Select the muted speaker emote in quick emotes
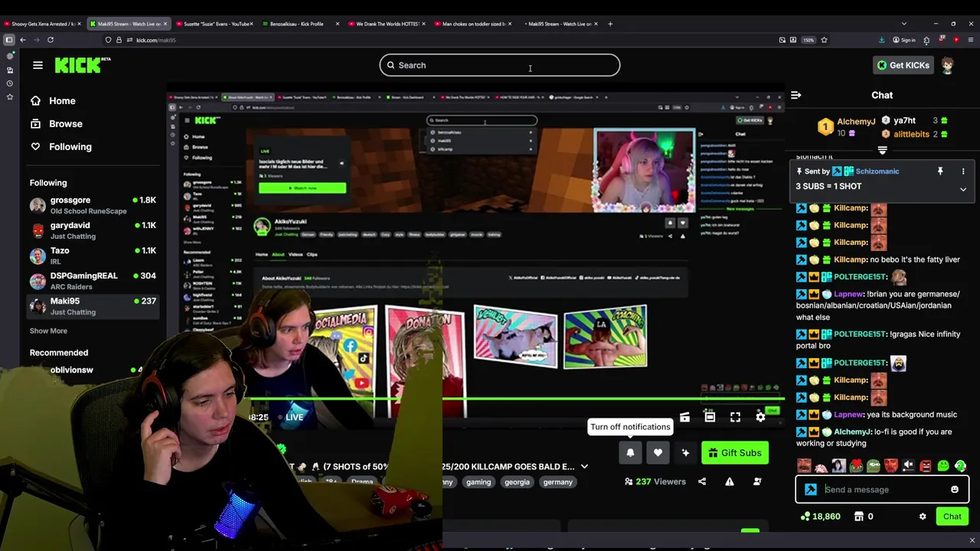 908,465
